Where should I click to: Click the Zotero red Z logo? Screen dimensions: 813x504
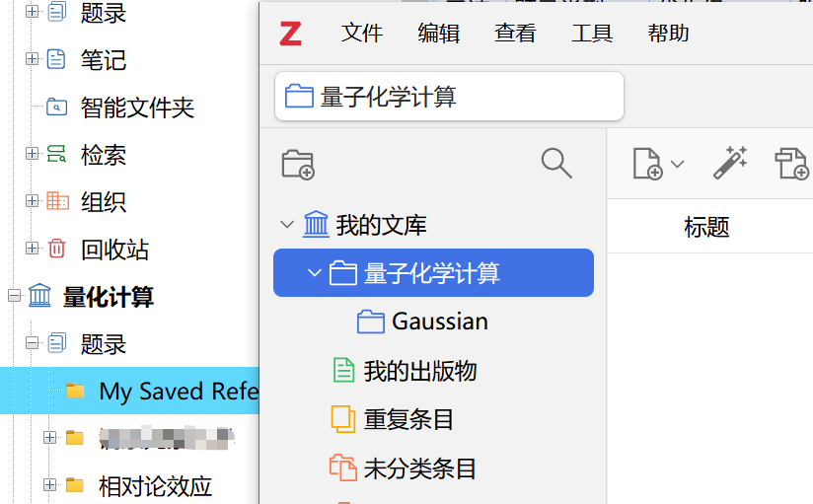click(x=290, y=34)
